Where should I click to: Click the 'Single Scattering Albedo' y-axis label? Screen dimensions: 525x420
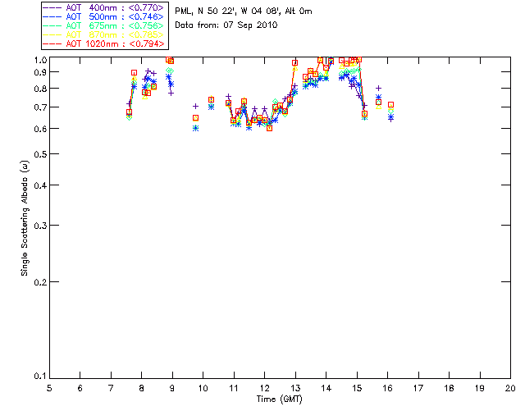[x=25, y=217]
